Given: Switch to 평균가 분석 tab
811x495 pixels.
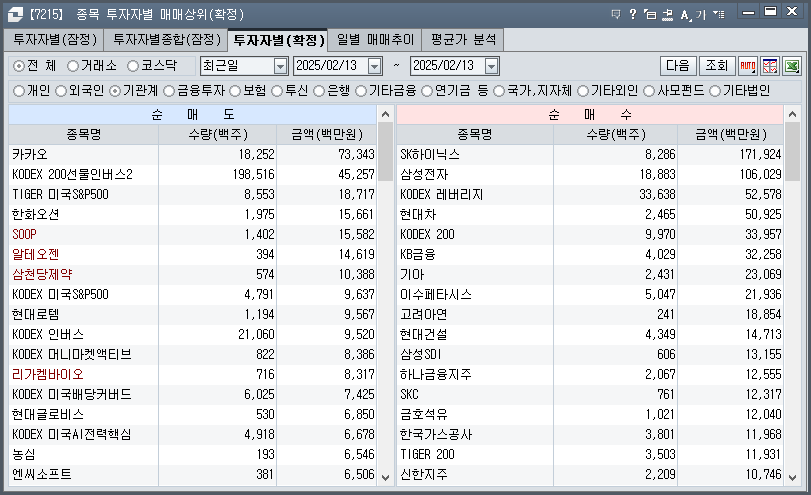Looking at the screenshot, I should (x=463, y=40).
